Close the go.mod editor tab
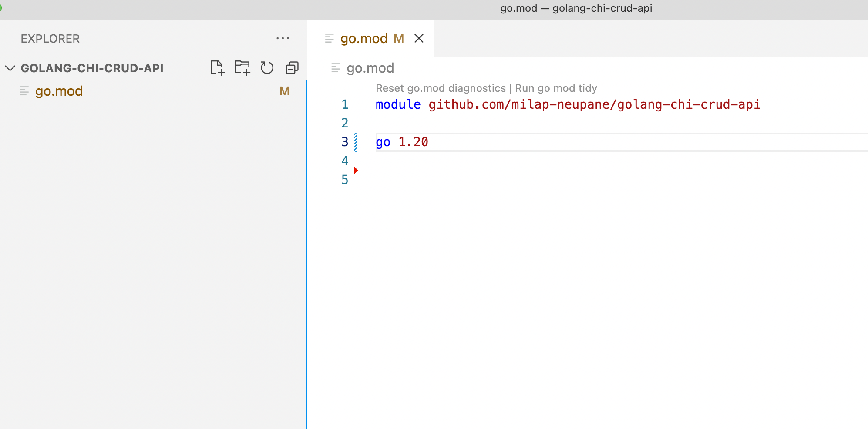This screenshot has height=429, width=868. point(419,39)
